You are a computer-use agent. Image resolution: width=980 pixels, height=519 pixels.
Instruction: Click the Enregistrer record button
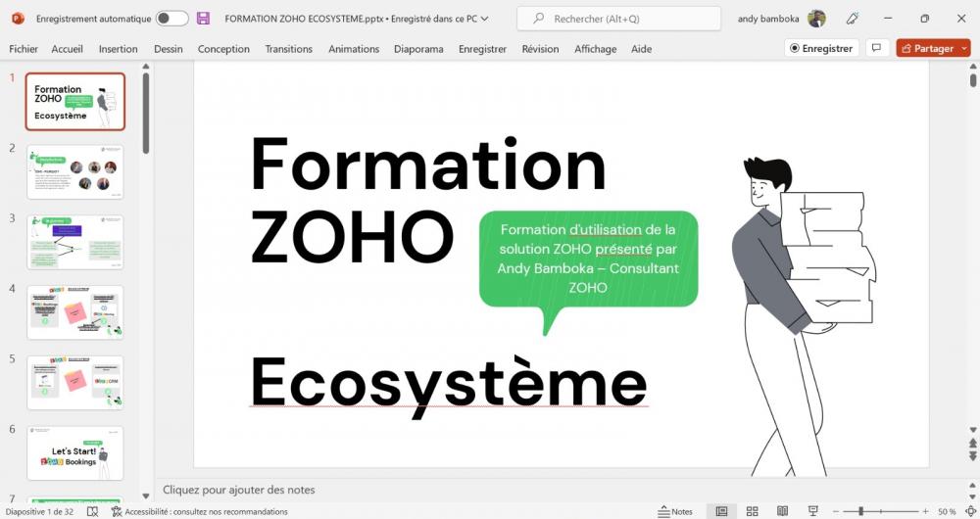[821, 48]
